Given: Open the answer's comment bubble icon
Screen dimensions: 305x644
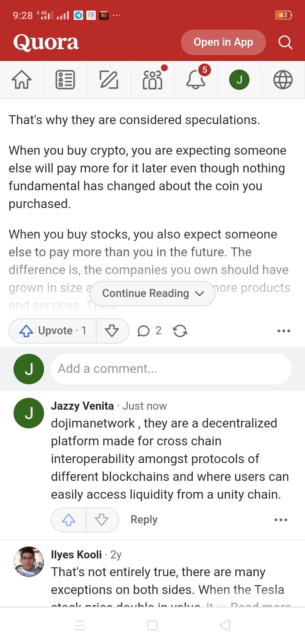Looking at the screenshot, I should click(x=144, y=330).
